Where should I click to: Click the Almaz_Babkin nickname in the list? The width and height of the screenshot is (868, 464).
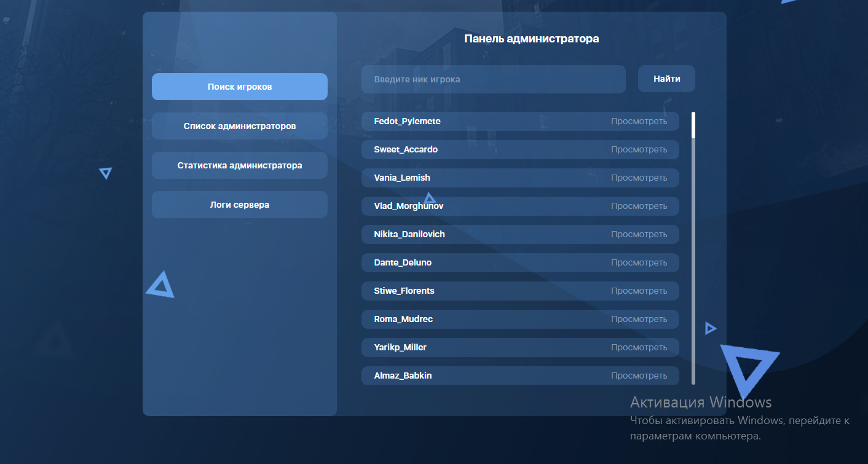coord(403,376)
